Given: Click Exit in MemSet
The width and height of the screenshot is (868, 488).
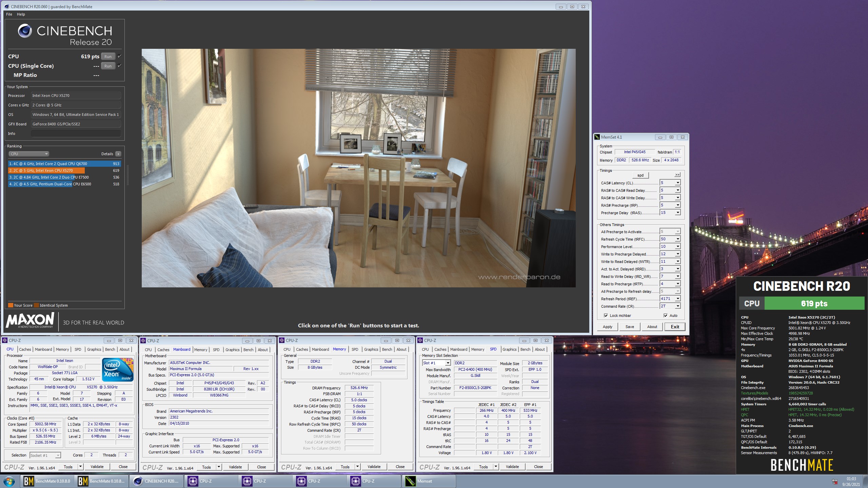Looking at the screenshot, I should (x=675, y=327).
